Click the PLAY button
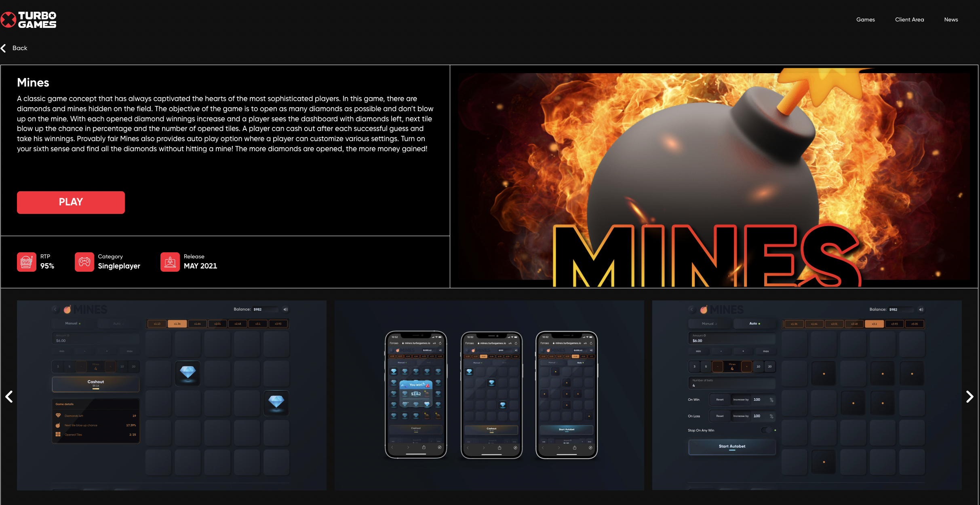This screenshot has width=980, height=505. (x=71, y=202)
